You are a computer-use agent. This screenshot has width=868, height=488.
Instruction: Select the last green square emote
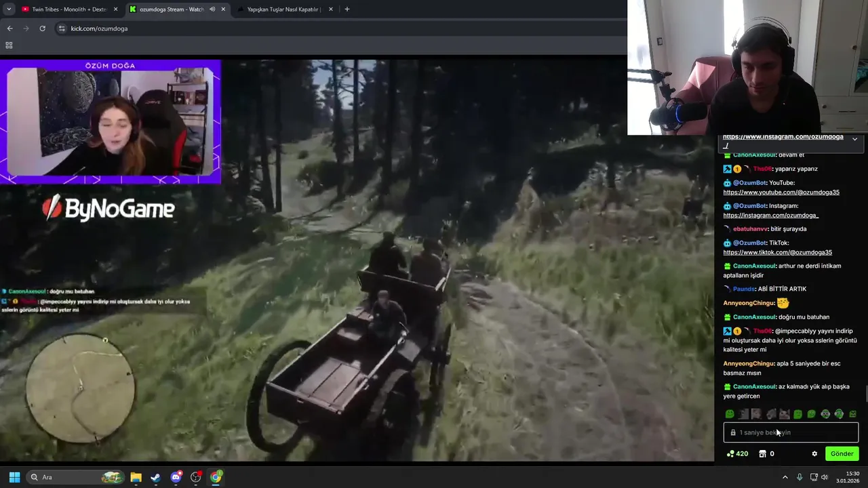click(x=852, y=414)
